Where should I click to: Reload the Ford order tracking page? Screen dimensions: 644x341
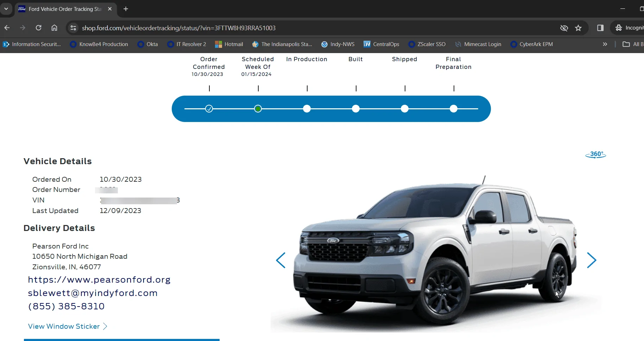click(x=39, y=28)
